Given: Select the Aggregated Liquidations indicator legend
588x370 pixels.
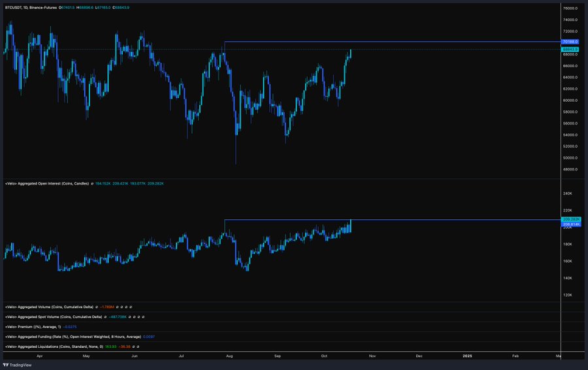Looking at the screenshot, I should tap(54, 347).
